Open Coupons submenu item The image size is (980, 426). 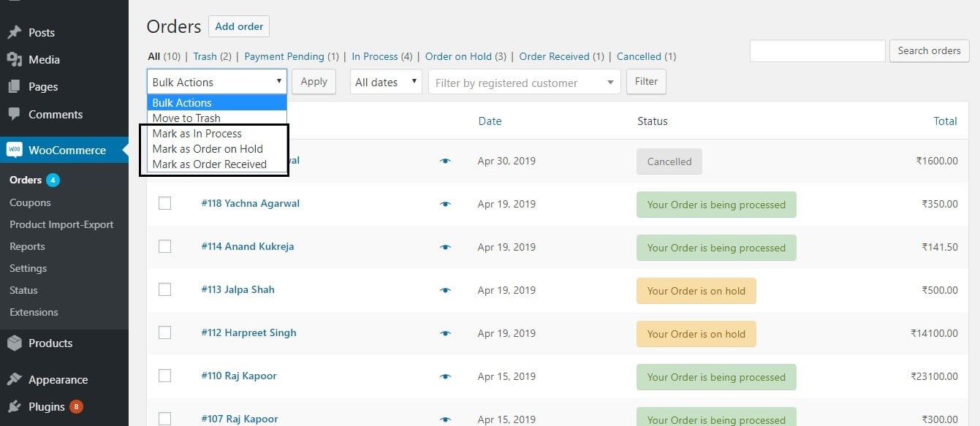coord(30,202)
